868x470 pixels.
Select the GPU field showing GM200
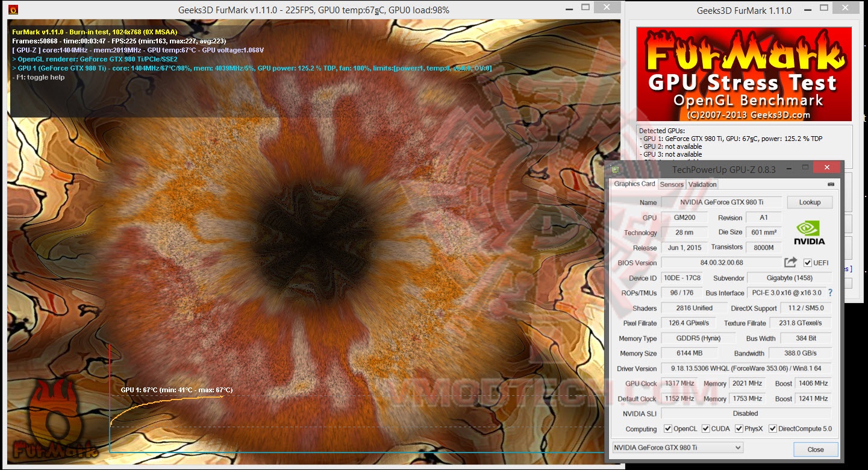[684, 218]
